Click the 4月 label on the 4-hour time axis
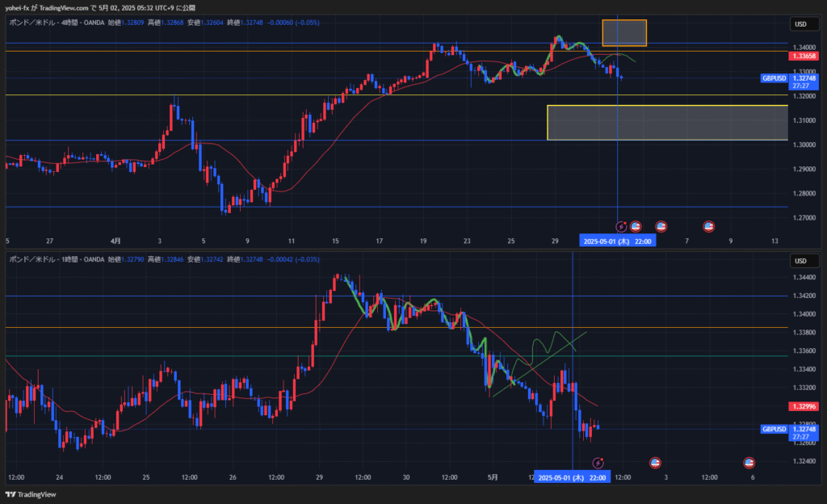 click(115, 241)
